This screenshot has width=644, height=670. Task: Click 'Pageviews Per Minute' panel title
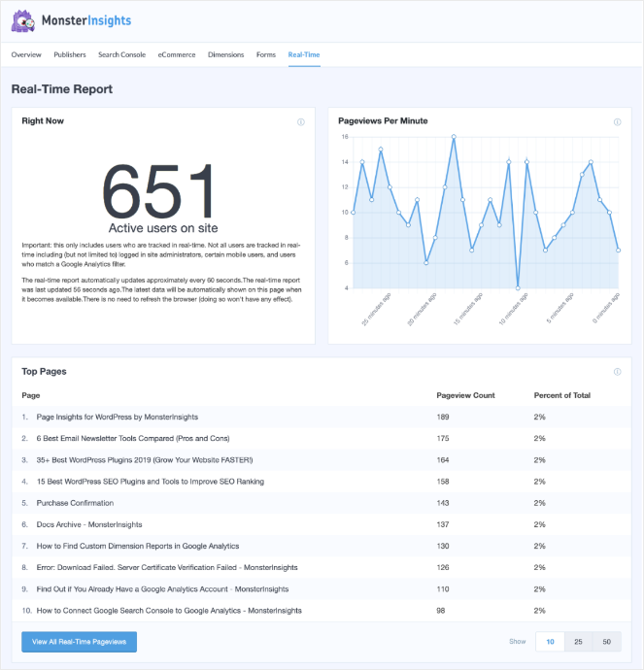[x=383, y=121]
